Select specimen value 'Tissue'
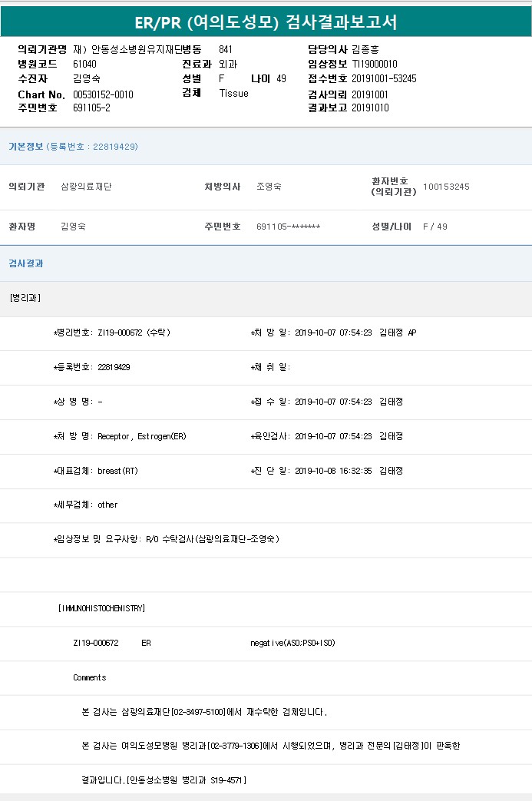The height and width of the screenshot is (801, 532). 234,93
